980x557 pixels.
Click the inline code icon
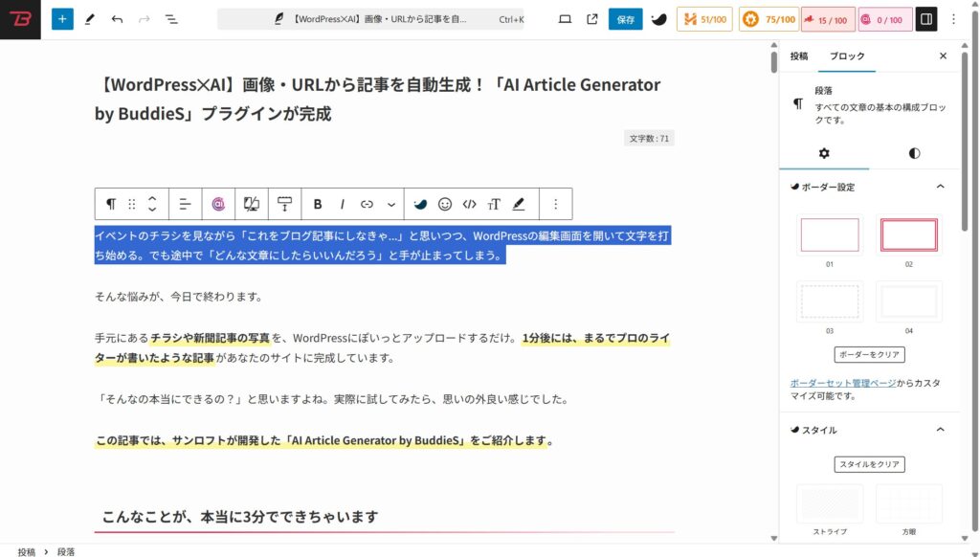469,204
